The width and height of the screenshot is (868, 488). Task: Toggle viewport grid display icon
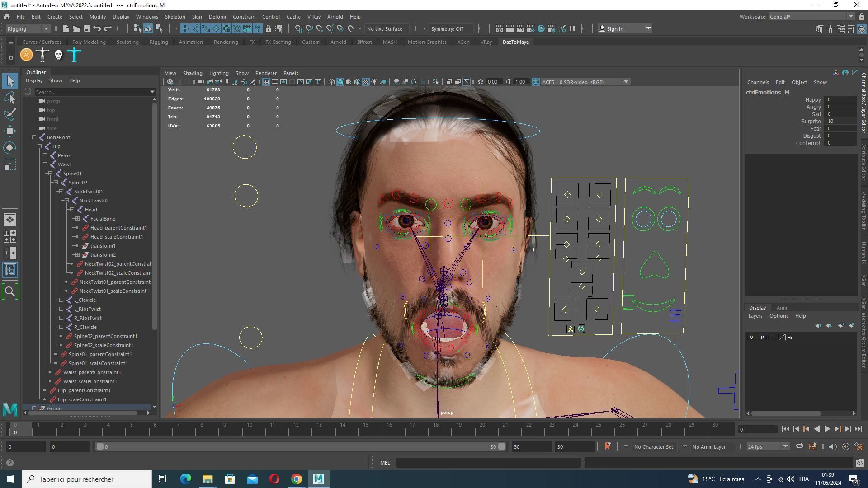point(266,82)
